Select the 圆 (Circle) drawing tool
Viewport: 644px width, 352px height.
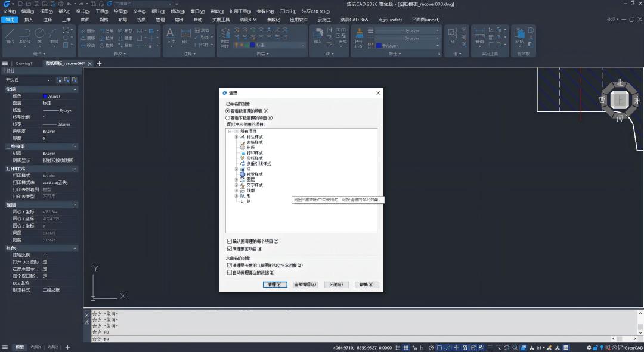point(39,36)
